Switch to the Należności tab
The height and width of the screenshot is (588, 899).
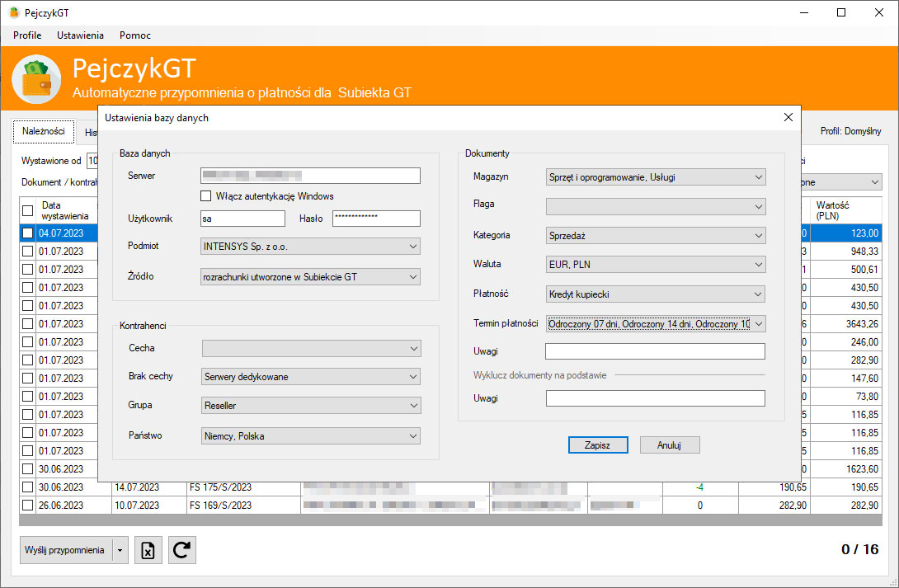pyautogui.click(x=44, y=131)
